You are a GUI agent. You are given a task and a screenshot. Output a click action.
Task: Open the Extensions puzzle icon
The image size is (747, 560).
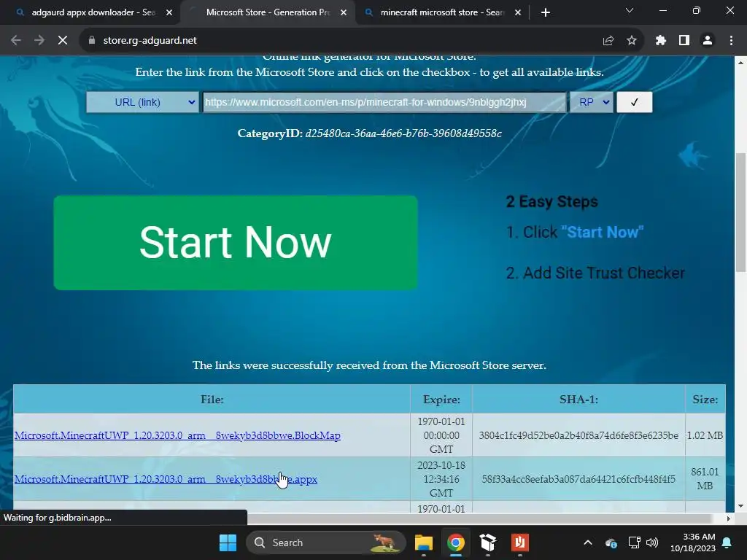click(x=661, y=41)
